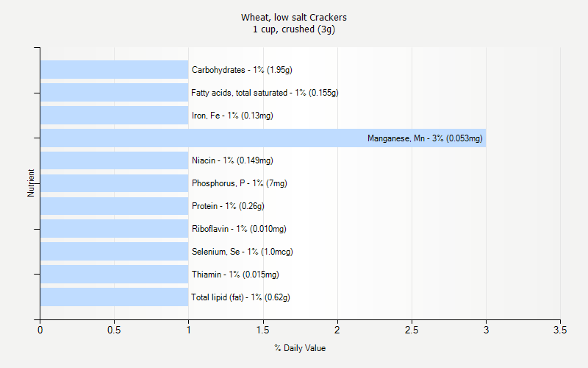Select the Iron, Fe bar

[x=115, y=115]
